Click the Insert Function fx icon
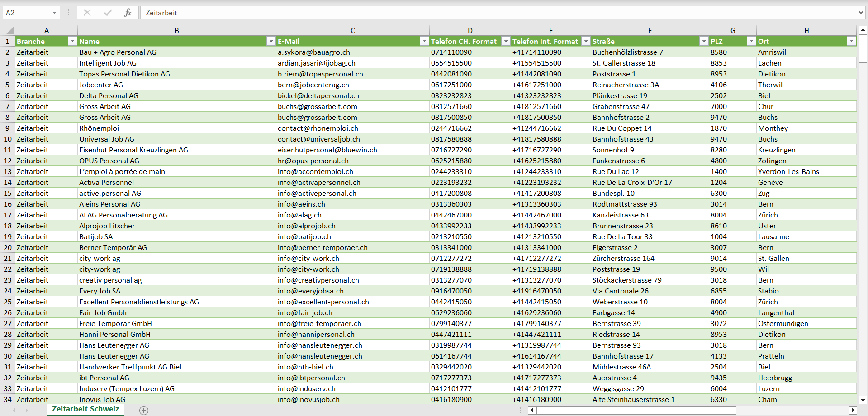Viewport: 868px width, 416px height. click(x=128, y=13)
